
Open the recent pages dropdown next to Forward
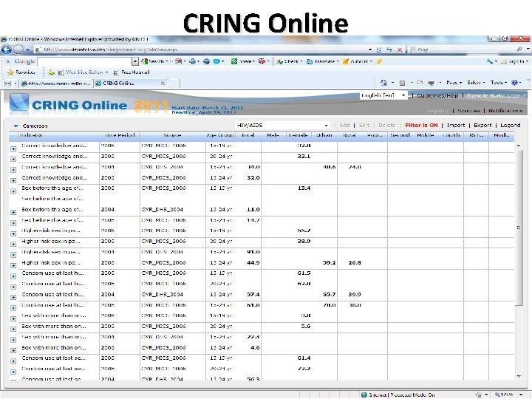point(28,50)
